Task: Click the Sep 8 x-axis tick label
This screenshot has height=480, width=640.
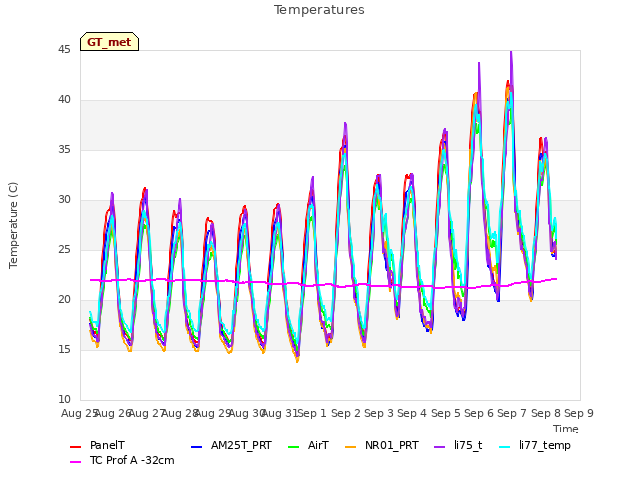Action: tap(546, 413)
